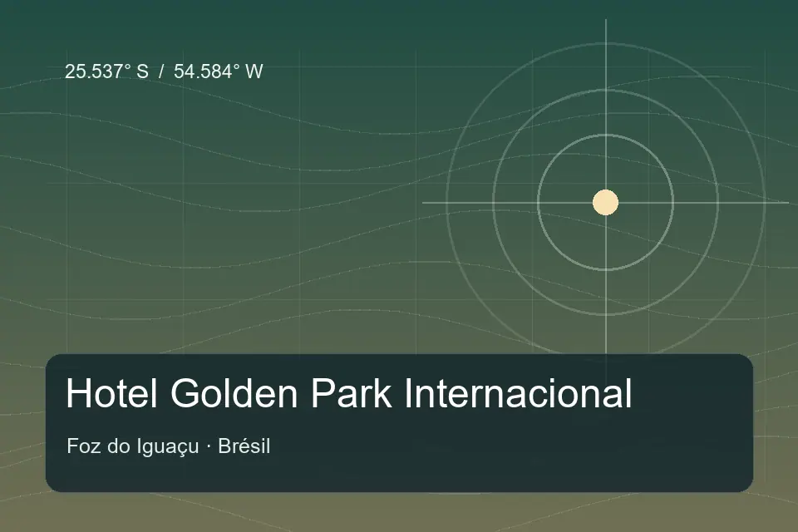Click the Foz do Iguaçu · Brésil subtitle
The image size is (798, 532).
tap(169, 446)
